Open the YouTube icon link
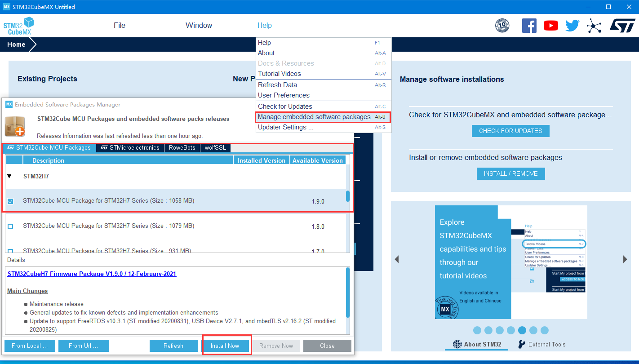Screen dimensions: 639x364 click(x=551, y=26)
